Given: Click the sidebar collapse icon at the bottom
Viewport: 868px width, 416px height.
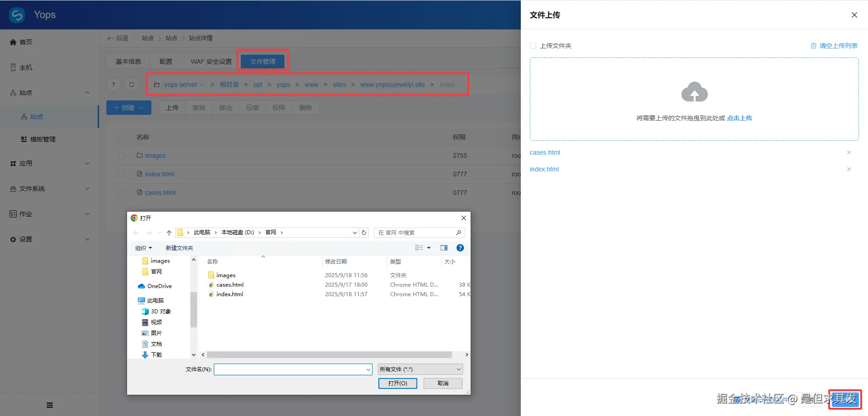Looking at the screenshot, I should pyautogui.click(x=50, y=405).
